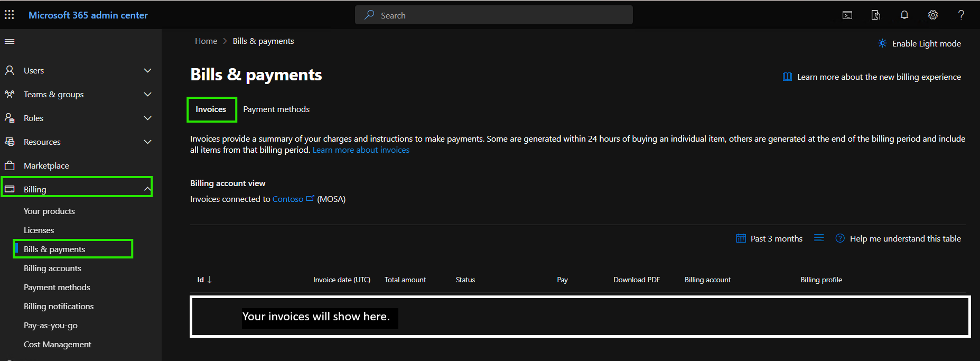This screenshot has width=980, height=361.
Task: Open Licenses in sidebar
Action: (x=39, y=230)
